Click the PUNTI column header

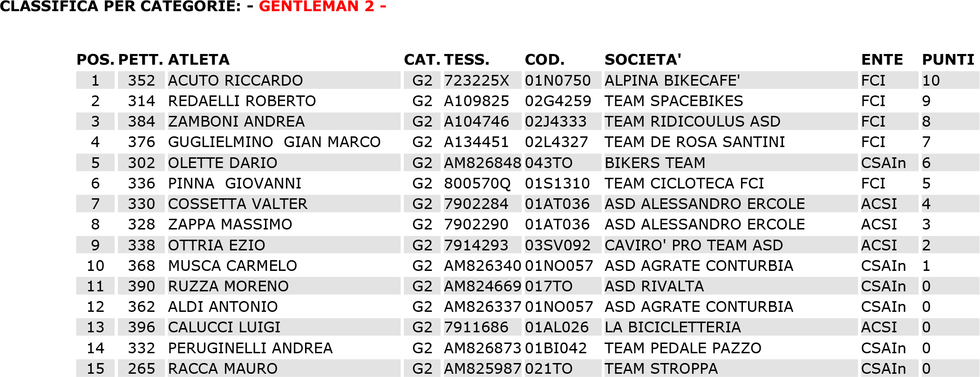click(948, 60)
